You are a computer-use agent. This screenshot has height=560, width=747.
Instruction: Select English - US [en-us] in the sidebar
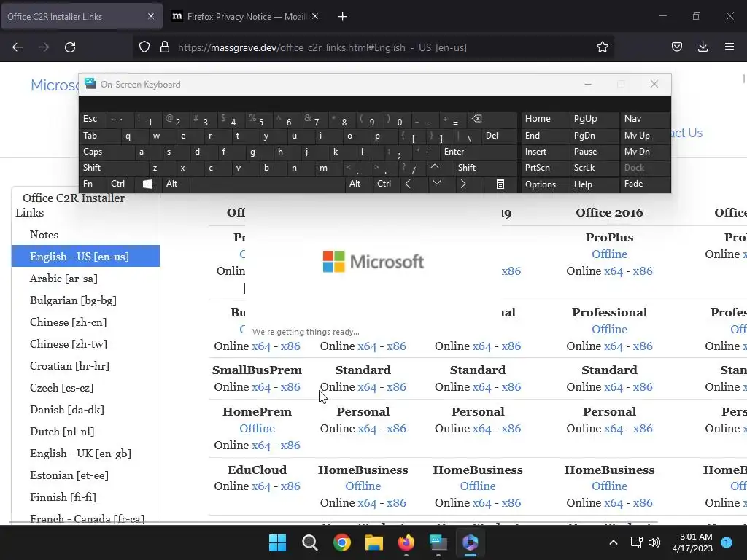[86, 256]
